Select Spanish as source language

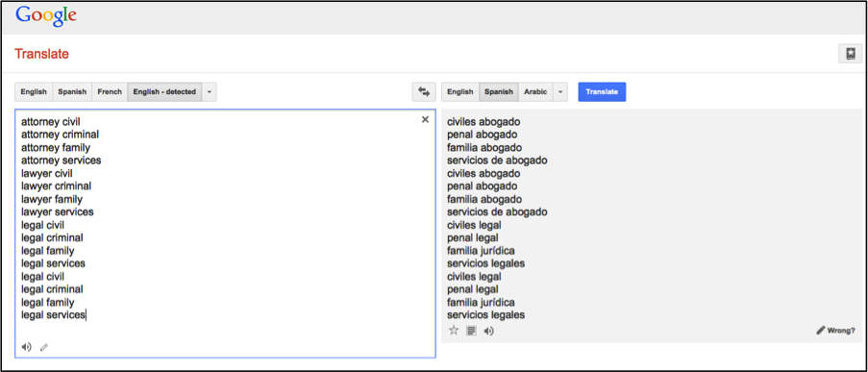72,92
